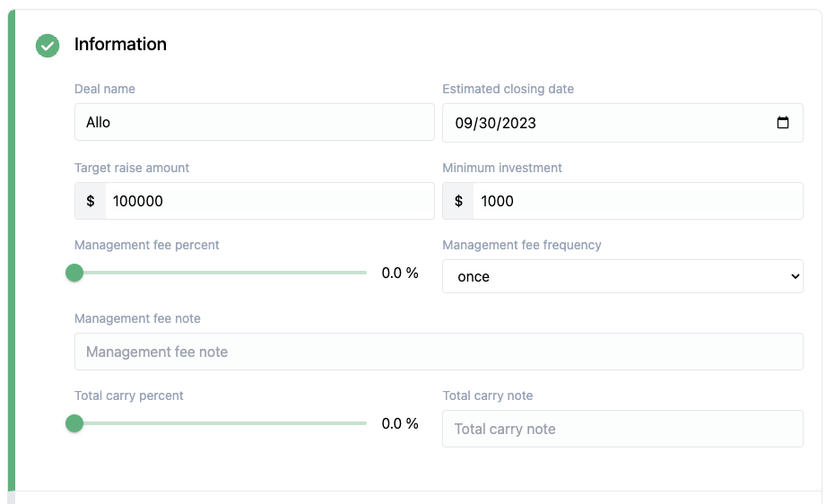Click the dollar sign before Minimum investment
This screenshot has width=835, height=504.
[458, 201]
